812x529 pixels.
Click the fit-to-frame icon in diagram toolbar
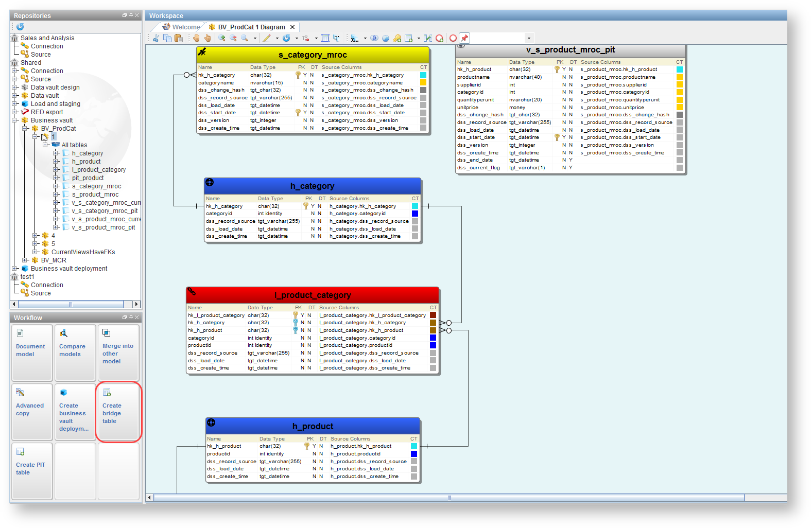point(325,38)
